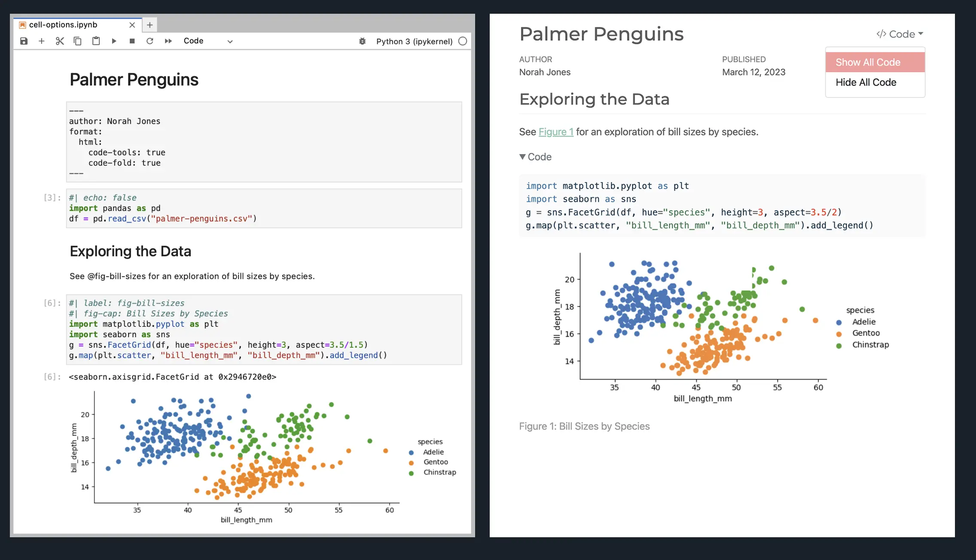Restart the kernel with refresh icon

pos(150,41)
